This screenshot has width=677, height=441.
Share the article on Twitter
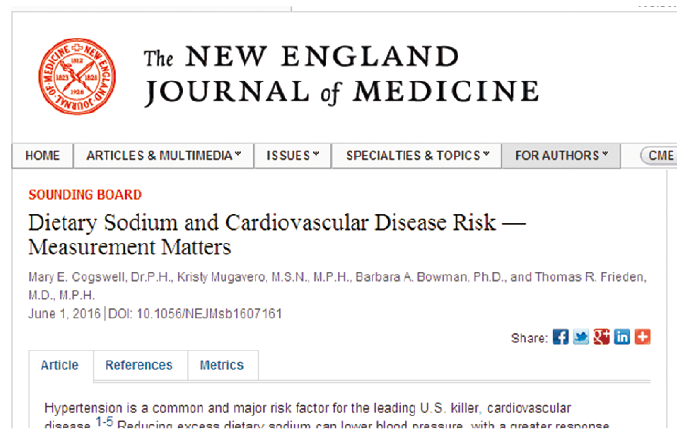581,337
